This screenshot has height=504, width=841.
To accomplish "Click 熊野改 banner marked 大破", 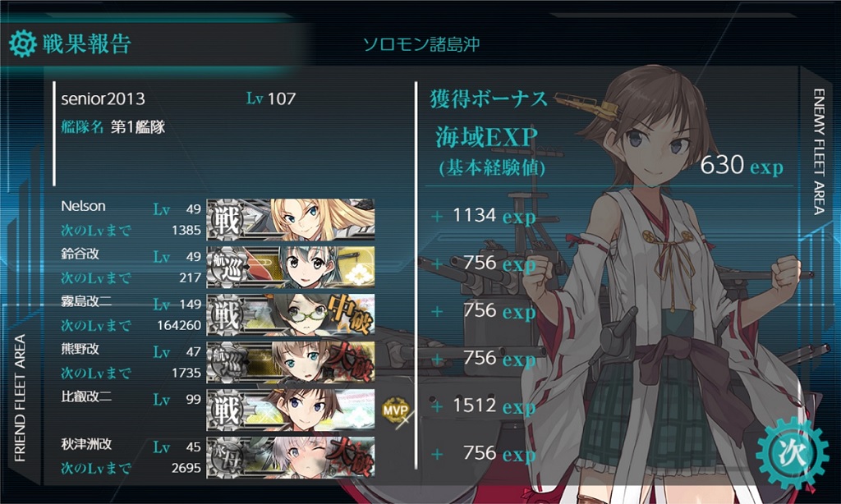I will coord(291,363).
